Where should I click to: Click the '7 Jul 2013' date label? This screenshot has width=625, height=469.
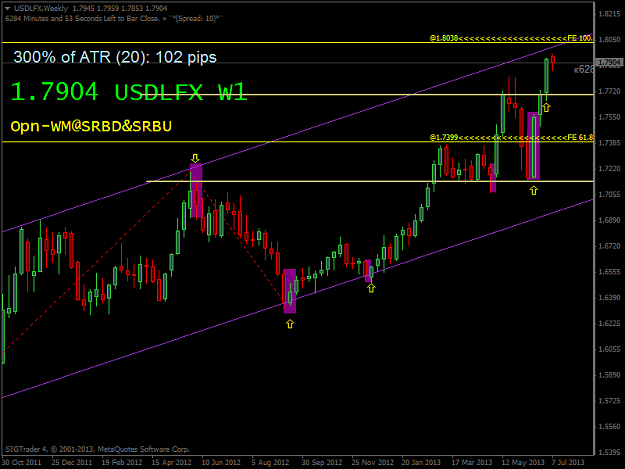[x=568, y=462]
